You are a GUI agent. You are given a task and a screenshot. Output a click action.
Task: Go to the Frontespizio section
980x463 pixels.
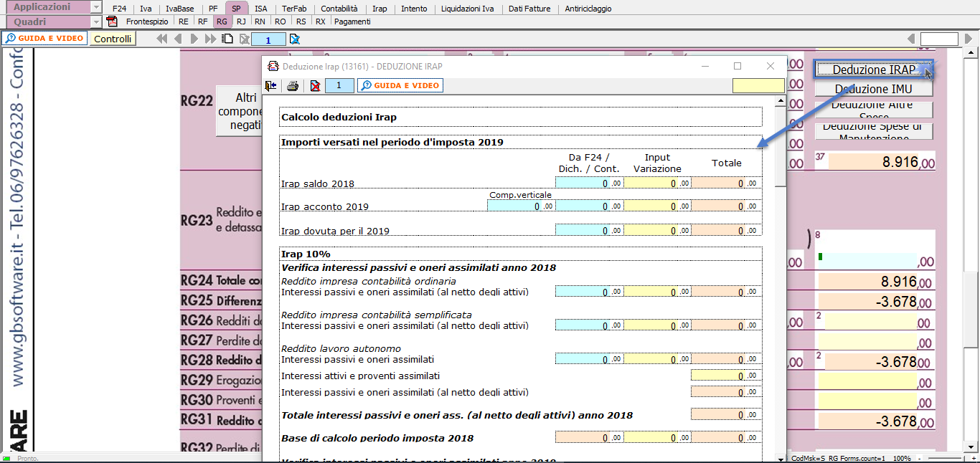coord(147,22)
